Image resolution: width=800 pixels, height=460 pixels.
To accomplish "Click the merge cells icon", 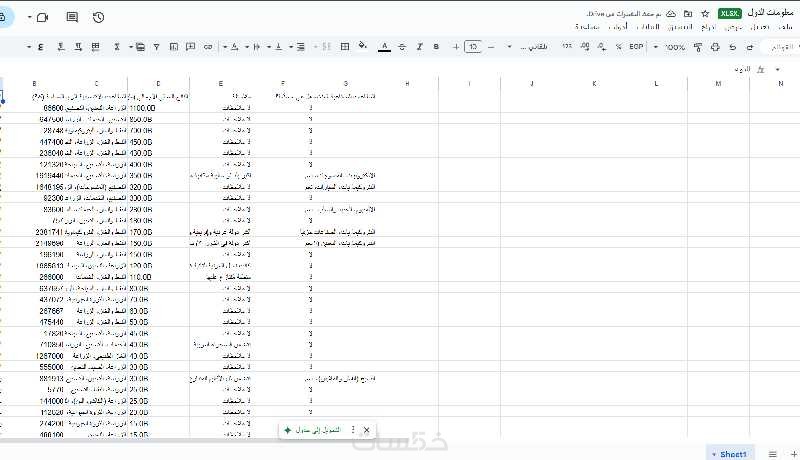I will tap(327, 47).
